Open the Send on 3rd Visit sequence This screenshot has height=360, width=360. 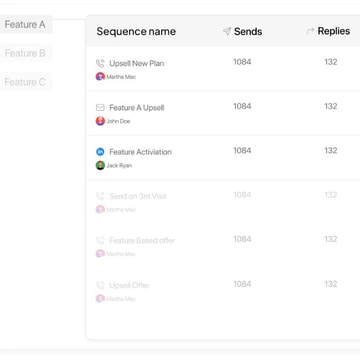pos(138,196)
